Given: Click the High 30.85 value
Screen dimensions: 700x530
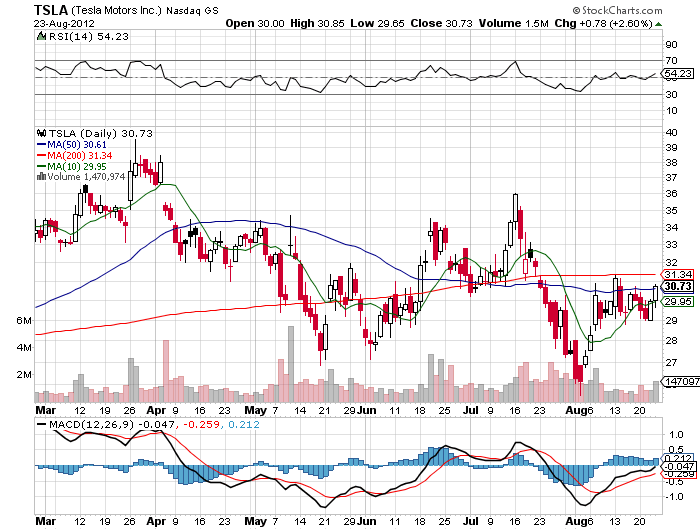Looking at the screenshot, I should (x=317, y=23).
